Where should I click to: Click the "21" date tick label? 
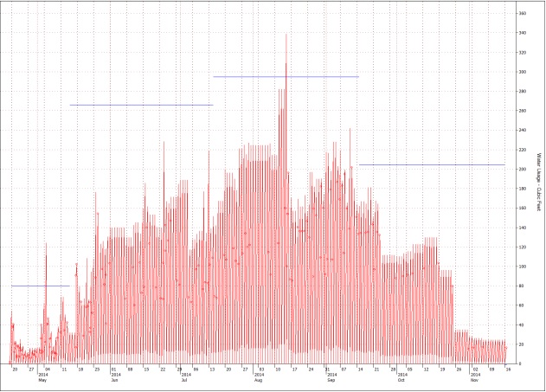point(376,370)
